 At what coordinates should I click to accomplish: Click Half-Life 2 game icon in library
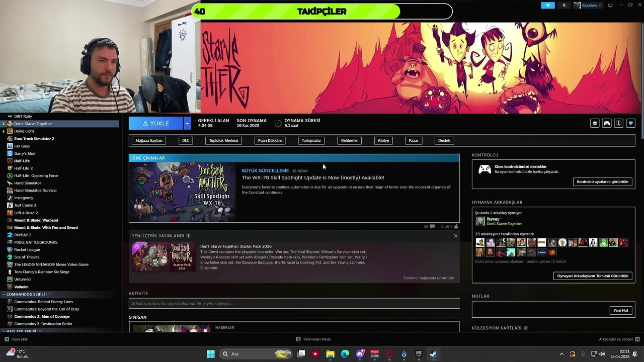10,168
